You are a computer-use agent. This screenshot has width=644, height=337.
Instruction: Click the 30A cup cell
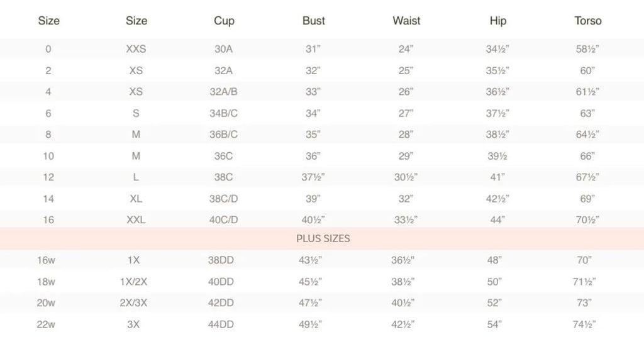[223, 49]
